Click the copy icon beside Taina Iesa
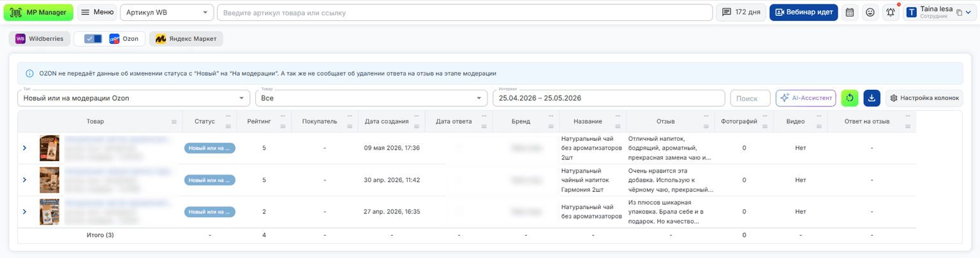 click(958, 13)
